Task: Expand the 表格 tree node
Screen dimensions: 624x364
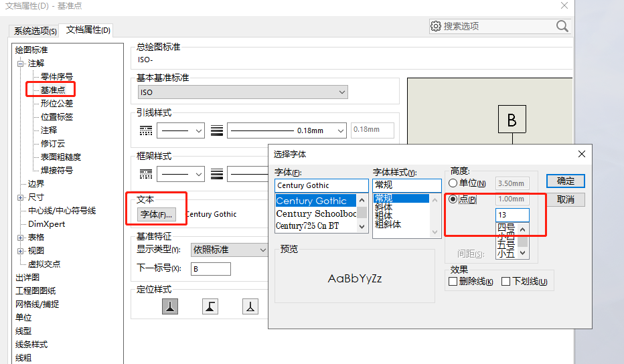Action: [x=20, y=238]
